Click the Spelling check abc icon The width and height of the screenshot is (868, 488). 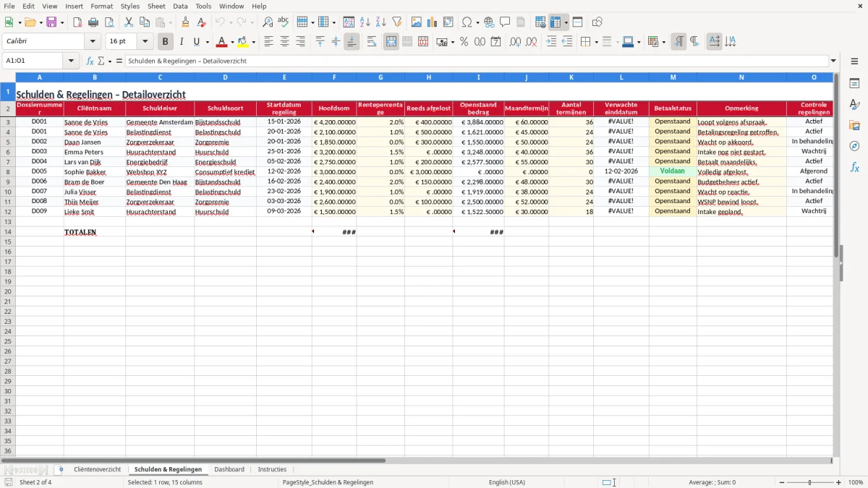283,22
